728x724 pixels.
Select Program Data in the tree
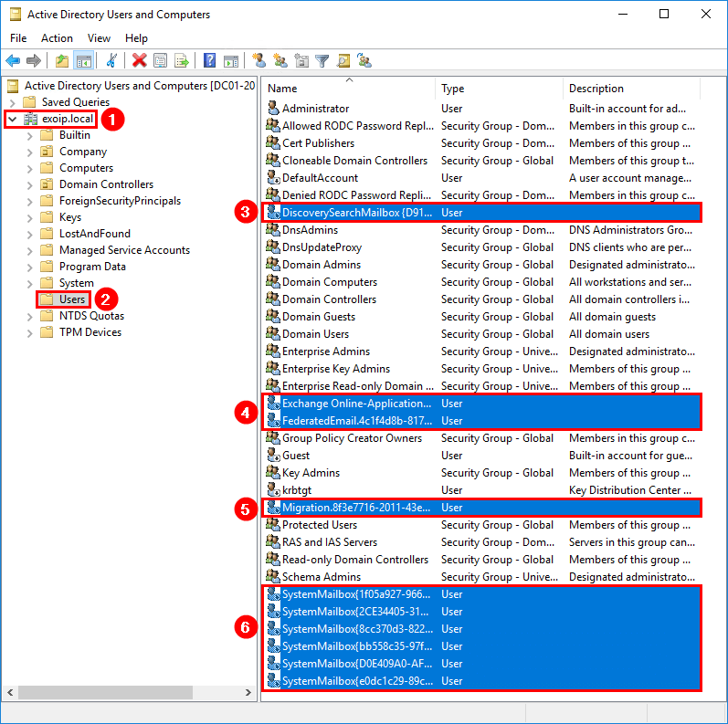click(x=92, y=267)
